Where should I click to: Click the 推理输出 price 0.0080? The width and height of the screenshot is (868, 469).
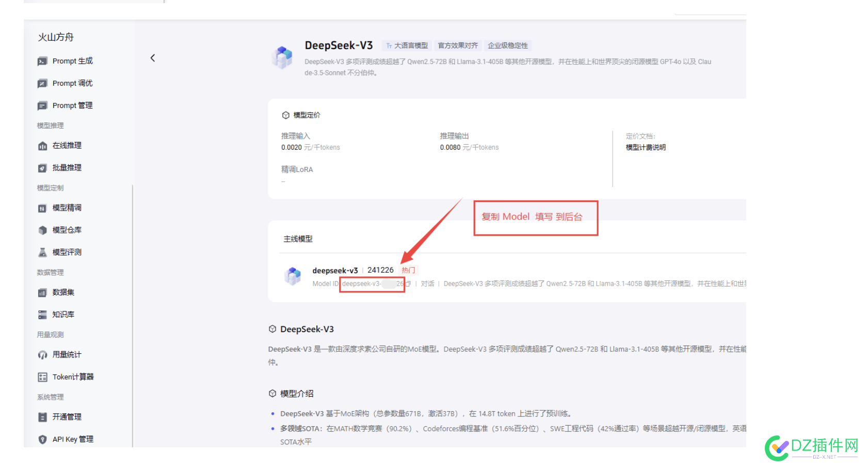point(450,148)
